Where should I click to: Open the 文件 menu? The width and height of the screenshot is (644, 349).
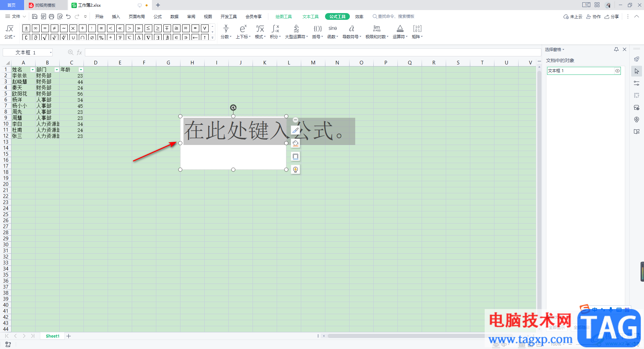(15, 16)
